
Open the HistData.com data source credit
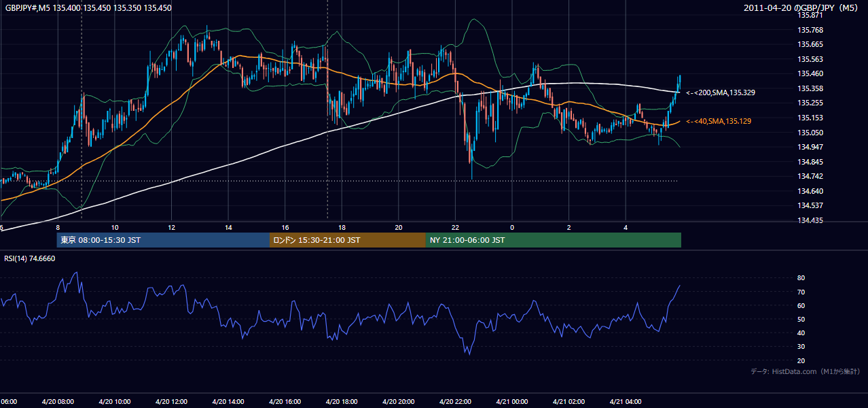(805, 371)
